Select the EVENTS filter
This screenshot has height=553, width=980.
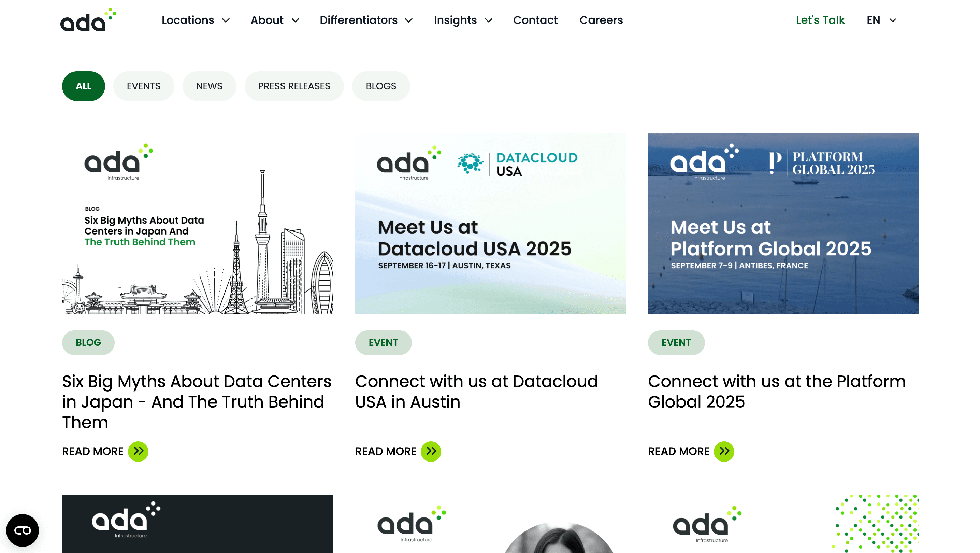(143, 86)
